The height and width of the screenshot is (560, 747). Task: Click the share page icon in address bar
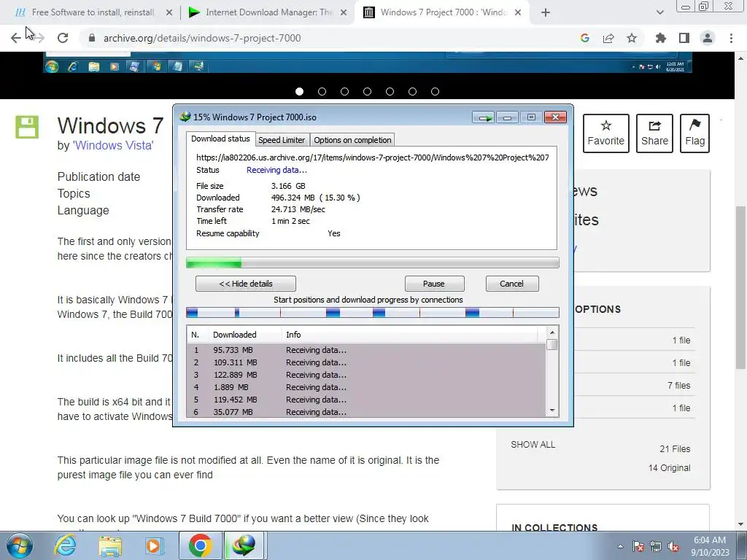click(608, 38)
